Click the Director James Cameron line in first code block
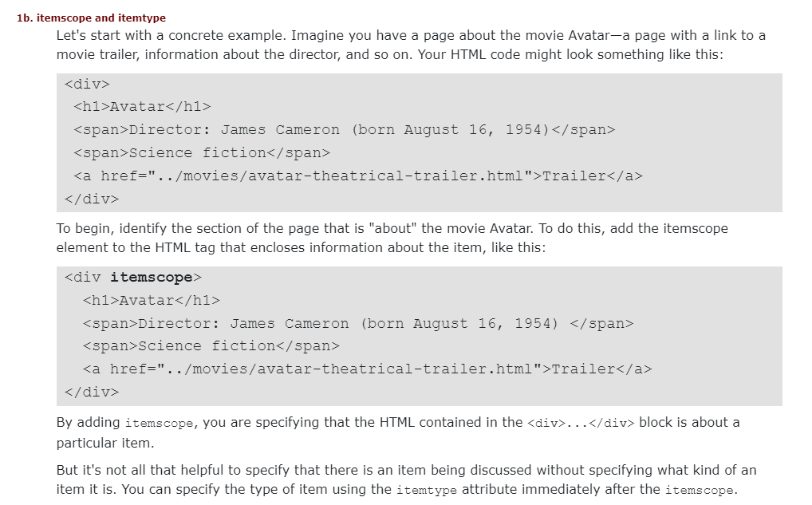The image size is (812, 505). pos(344,129)
